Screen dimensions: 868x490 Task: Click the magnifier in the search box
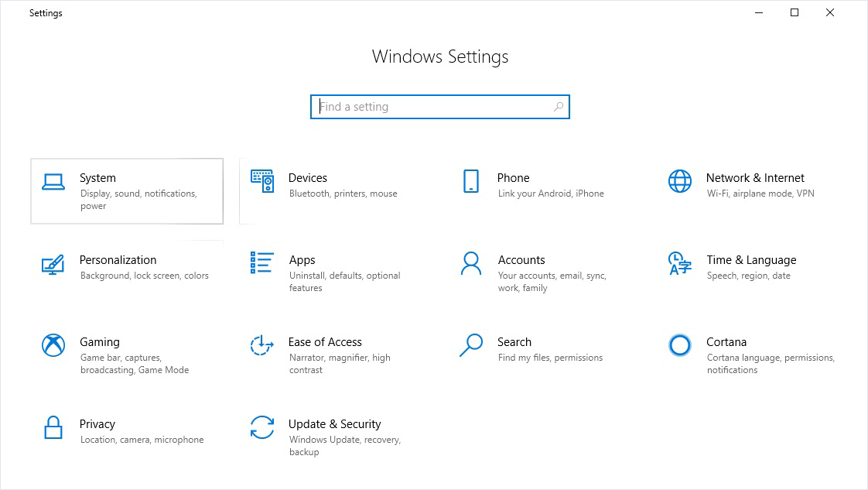click(559, 106)
